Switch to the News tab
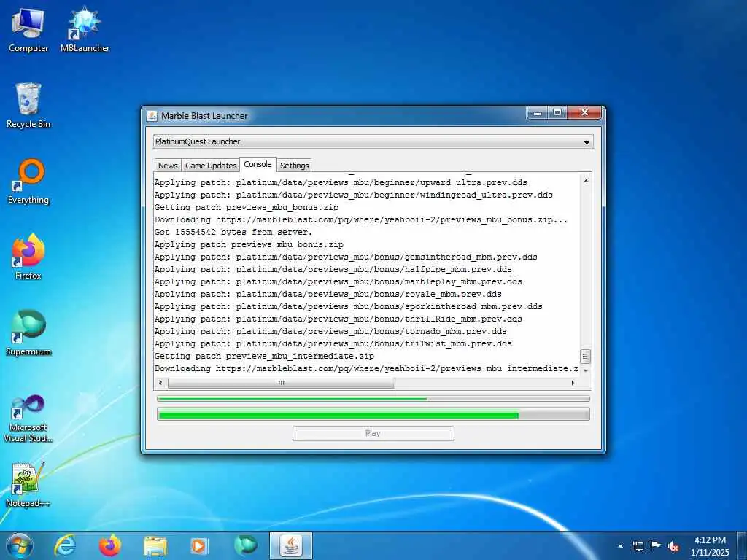 pyautogui.click(x=168, y=166)
